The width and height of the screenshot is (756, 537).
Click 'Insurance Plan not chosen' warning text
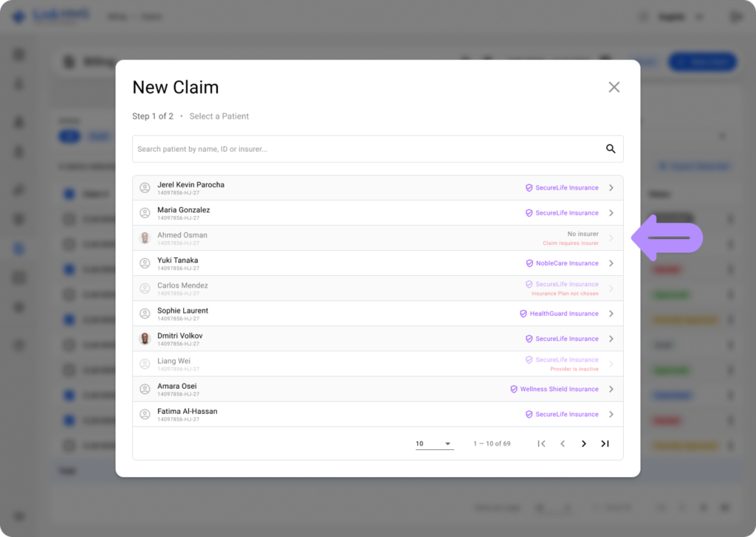click(565, 294)
